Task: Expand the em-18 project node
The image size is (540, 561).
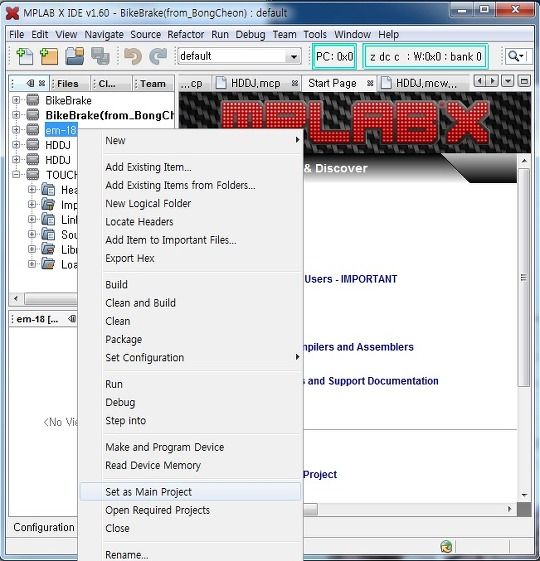Action: (16, 130)
